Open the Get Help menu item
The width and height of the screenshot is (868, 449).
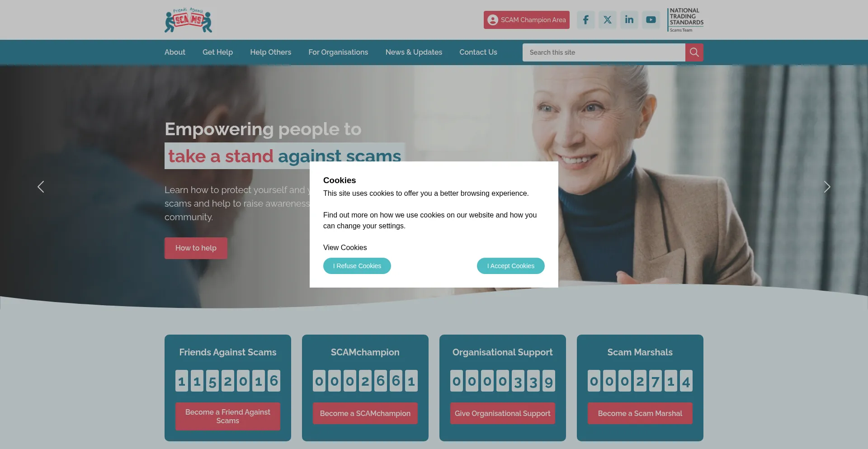click(217, 52)
